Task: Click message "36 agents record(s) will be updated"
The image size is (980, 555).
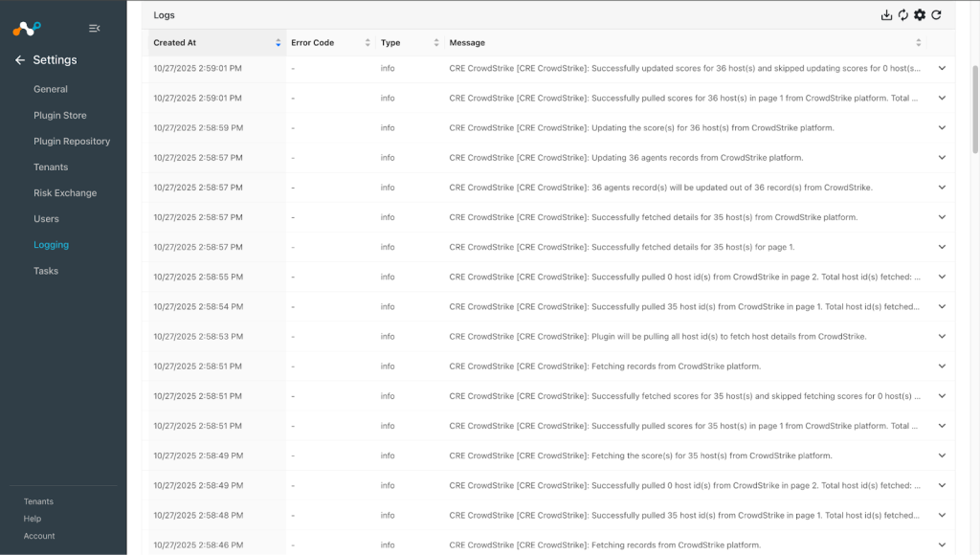Action: [660, 188]
